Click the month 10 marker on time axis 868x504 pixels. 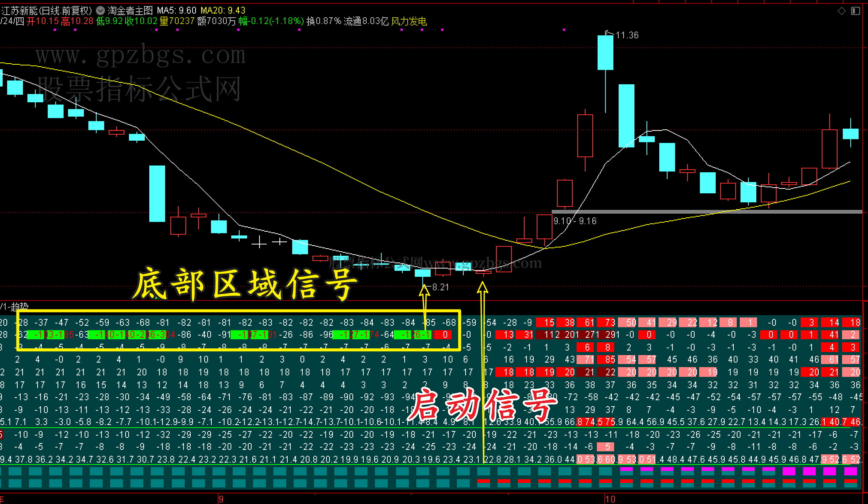[x=610, y=499]
